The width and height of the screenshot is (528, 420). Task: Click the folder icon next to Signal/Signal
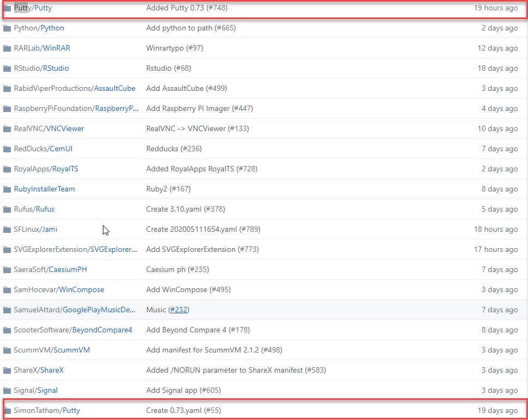tap(7, 390)
